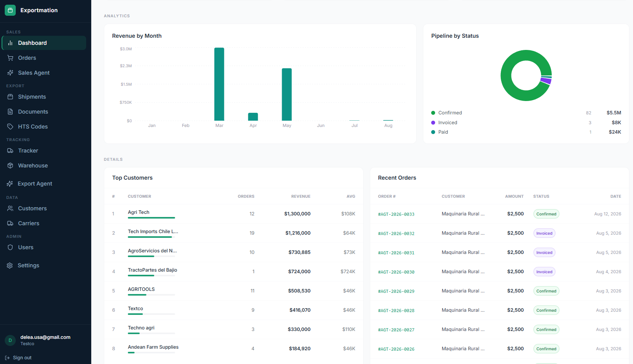Select AgroServicios del N... customer

pyautogui.click(x=234, y=252)
